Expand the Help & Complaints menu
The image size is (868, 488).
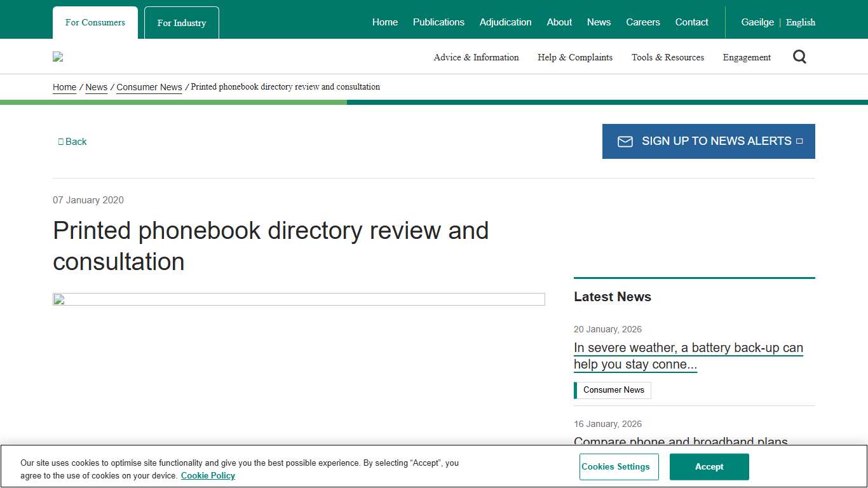coord(574,57)
